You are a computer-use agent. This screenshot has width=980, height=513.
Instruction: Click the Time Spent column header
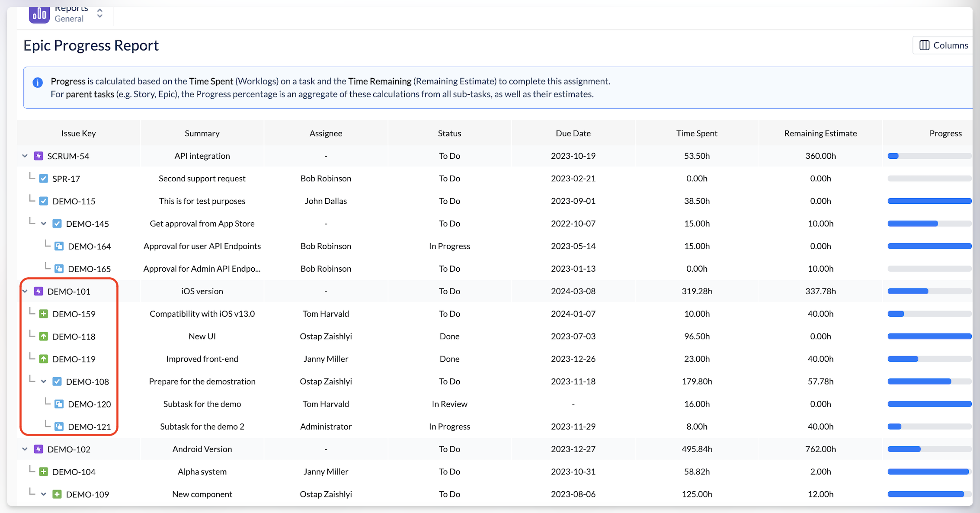(696, 133)
